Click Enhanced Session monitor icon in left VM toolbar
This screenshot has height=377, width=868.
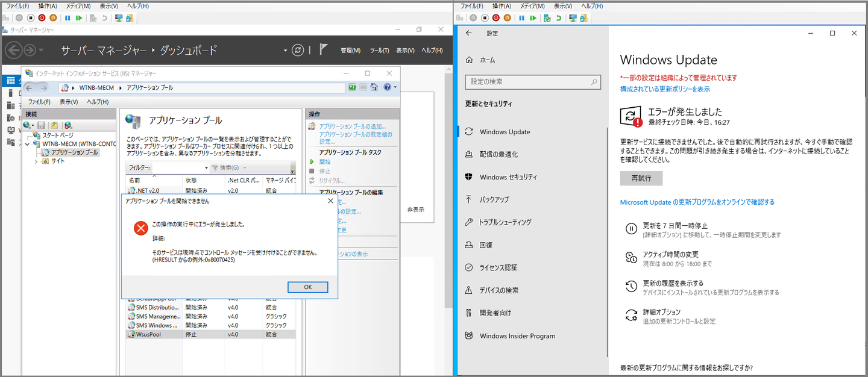click(x=119, y=18)
